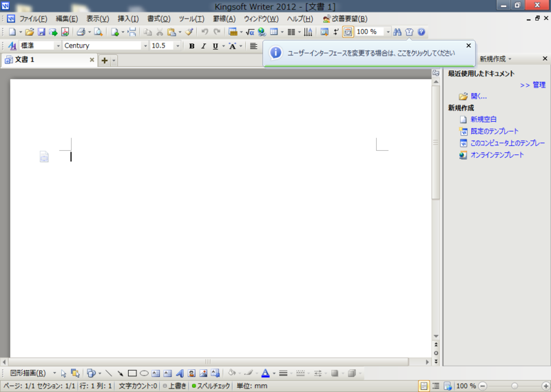Click the オンラインテンプレート link
Screen dimensions: 551x392
497,155
